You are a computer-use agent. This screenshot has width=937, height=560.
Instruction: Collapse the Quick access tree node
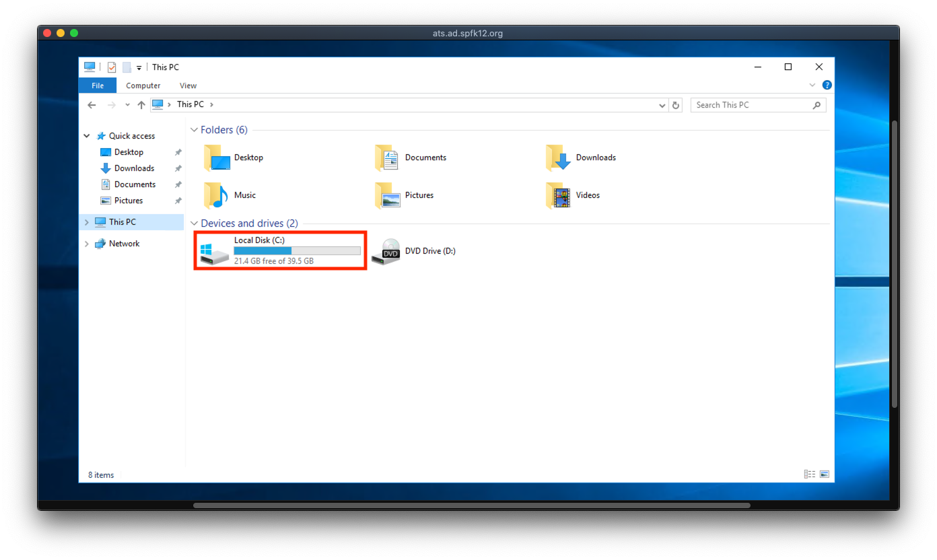[87, 136]
